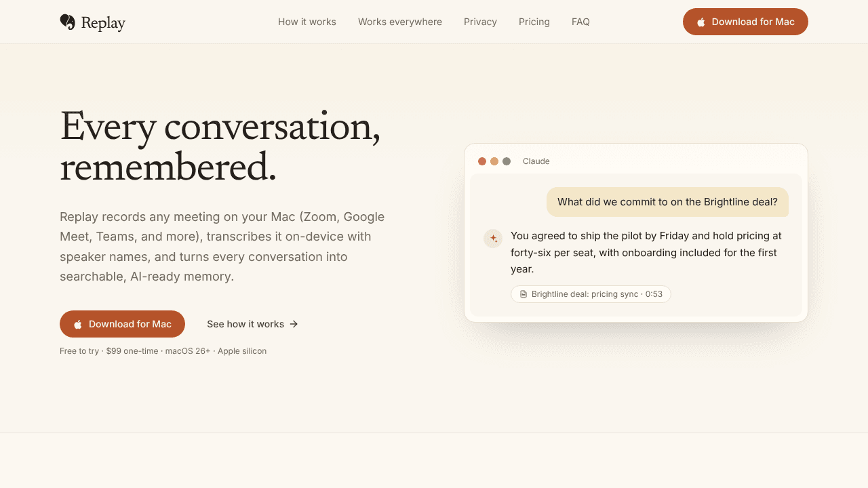This screenshot has width=868, height=488.
Task: Click the arrow icon beside See how it works
Action: [x=294, y=324]
